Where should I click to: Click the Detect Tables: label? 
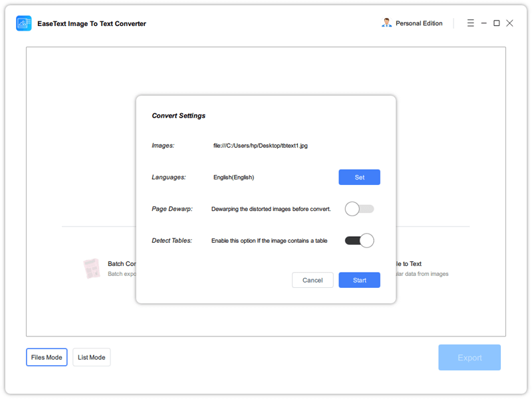[172, 241]
